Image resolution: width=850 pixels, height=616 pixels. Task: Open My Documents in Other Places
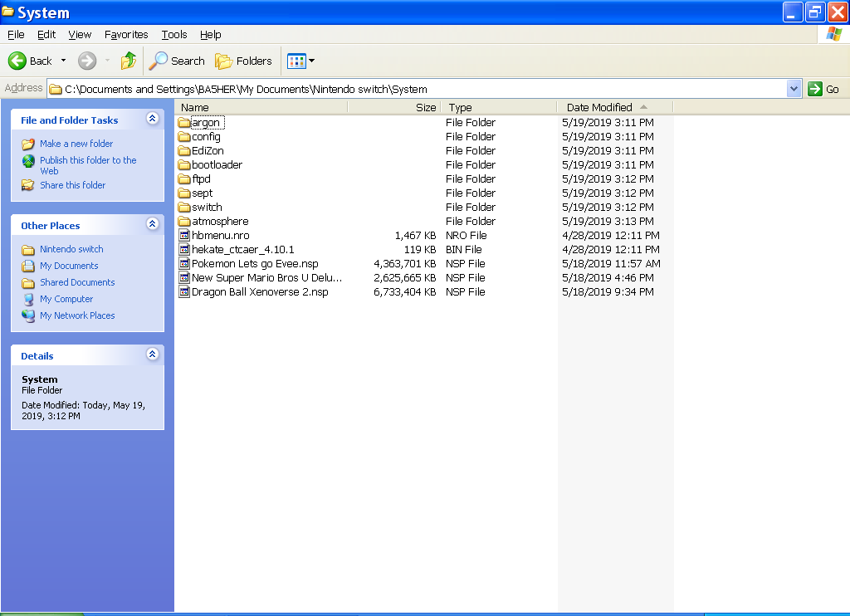tap(69, 266)
